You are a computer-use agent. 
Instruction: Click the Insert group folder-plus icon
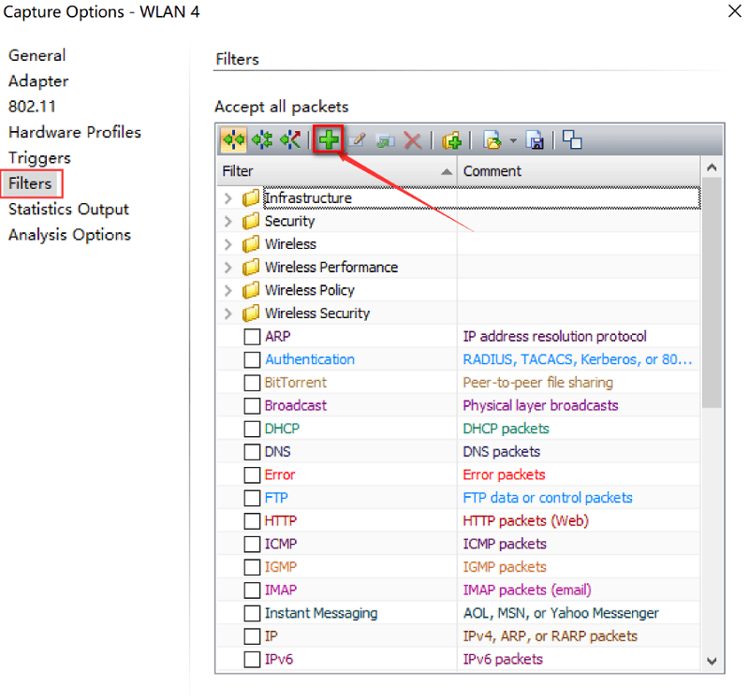tap(451, 140)
